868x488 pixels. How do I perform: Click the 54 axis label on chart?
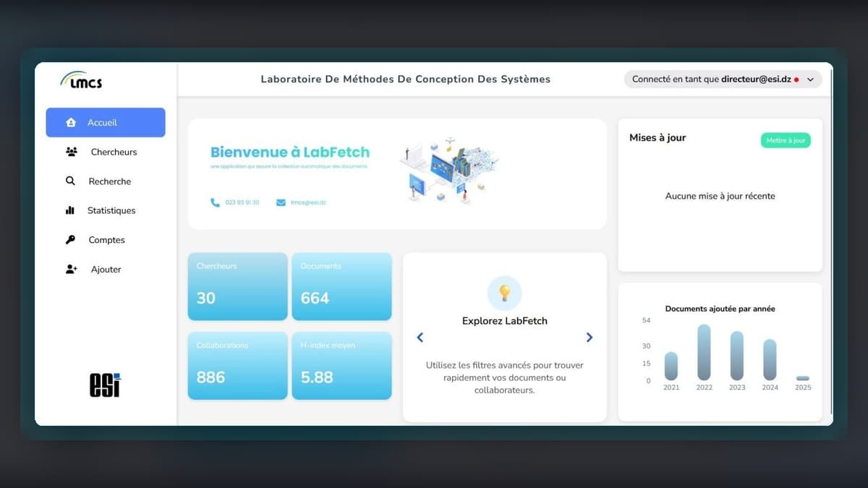pyautogui.click(x=647, y=320)
